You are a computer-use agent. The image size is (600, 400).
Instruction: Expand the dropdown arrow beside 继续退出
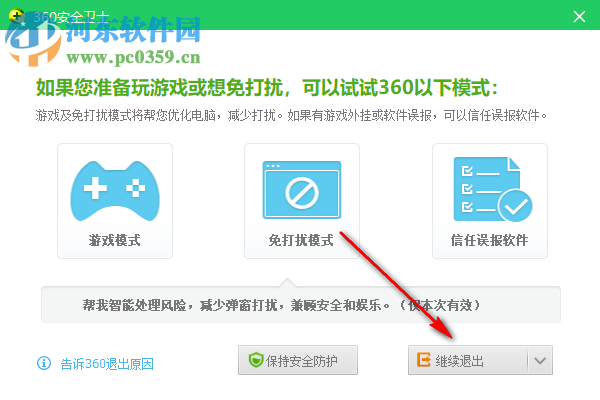coord(540,360)
